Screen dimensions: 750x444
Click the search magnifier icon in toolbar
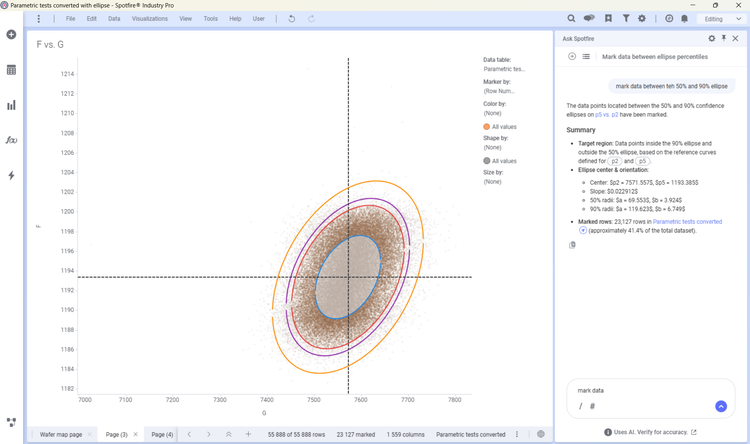click(x=571, y=19)
